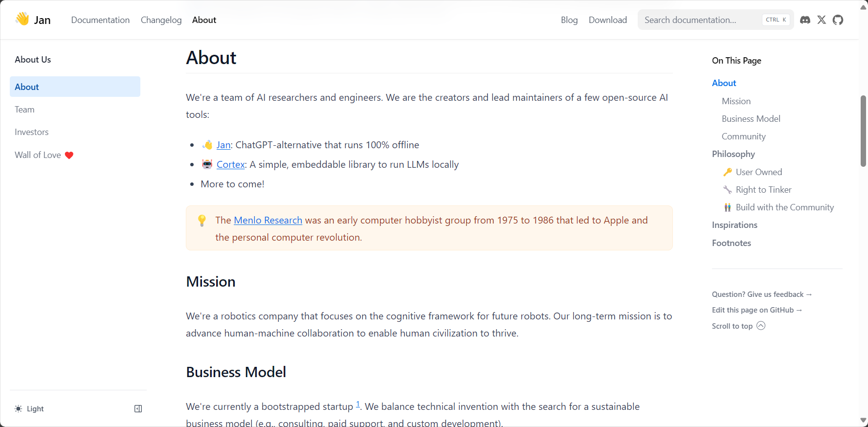Viewport: 868px width, 427px height.
Task: Click the page vertical scrollbar thumb
Action: (864, 131)
